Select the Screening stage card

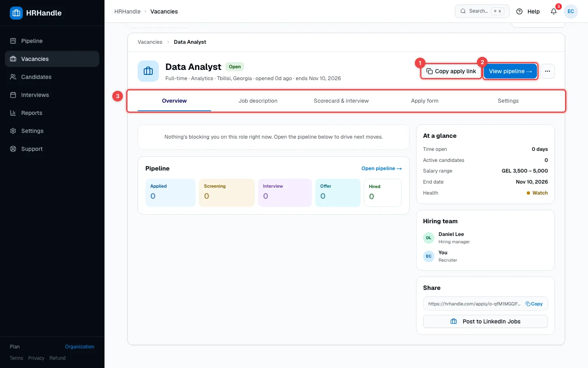pyautogui.click(x=227, y=193)
